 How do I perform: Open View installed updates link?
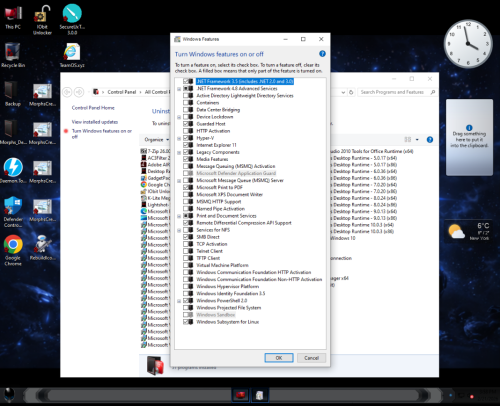[x=95, y=122]
